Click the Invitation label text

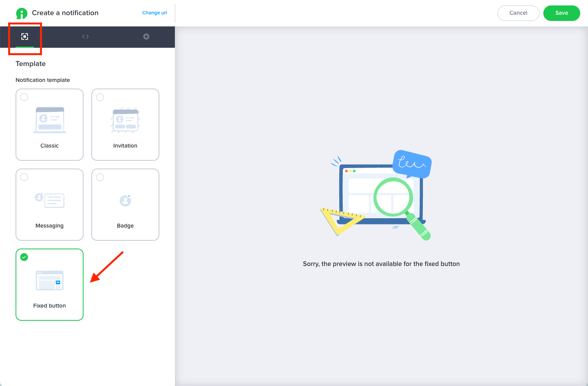(x=125, y=146)
